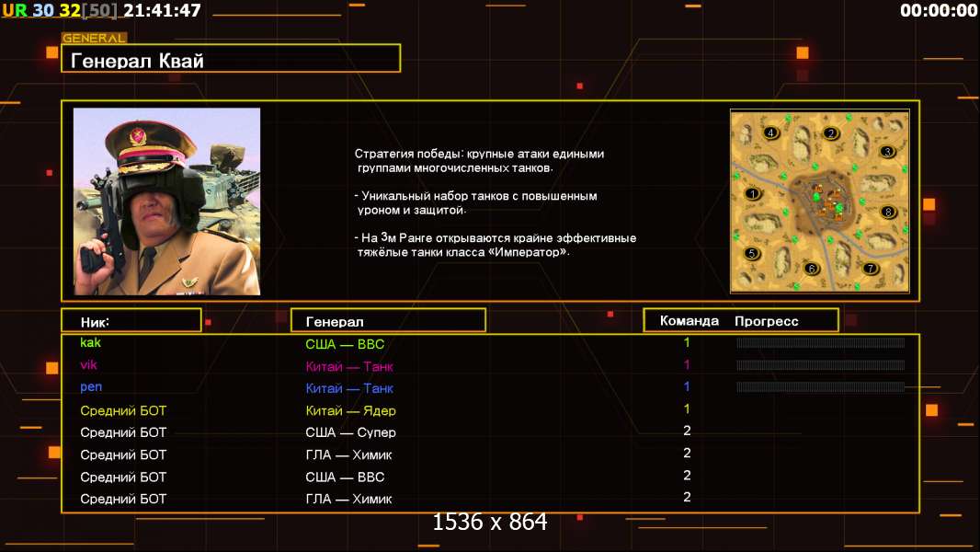
Task: Click pink 'Китай — Танк' general of vik
Action: pos(349,366)
